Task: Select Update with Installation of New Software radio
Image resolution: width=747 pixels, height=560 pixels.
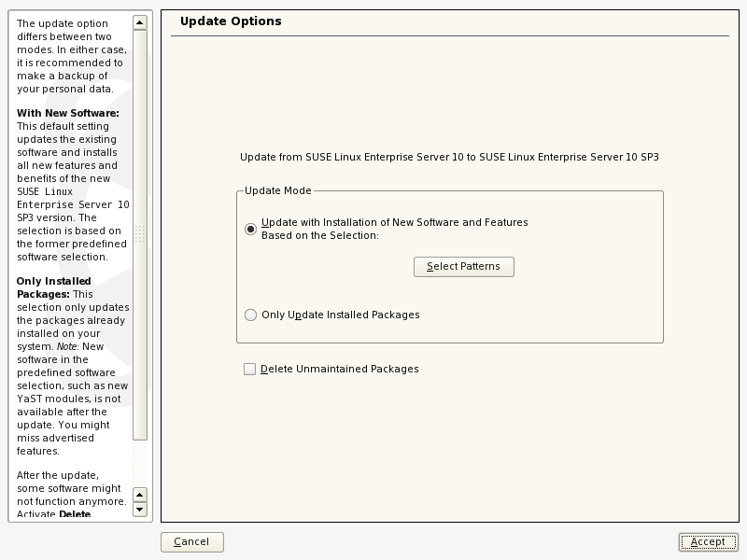Action: pos(250,229)
